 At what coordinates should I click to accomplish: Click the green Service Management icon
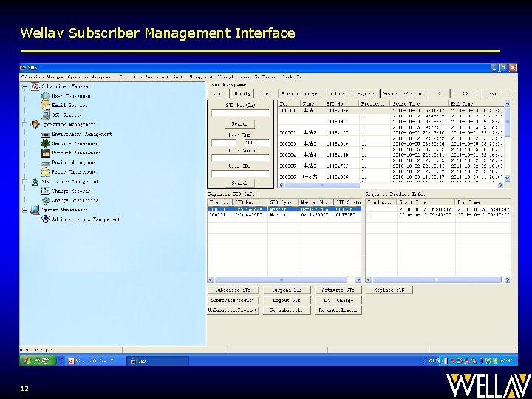click(46, 143)
